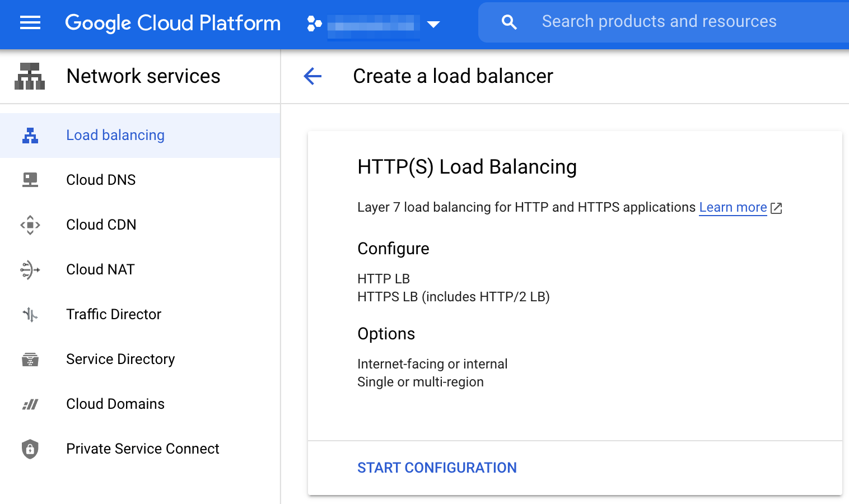The height and width of the screenshot is (504, 849).
Task: Open the blurred project name selector
Action: (x=373, y=24)
